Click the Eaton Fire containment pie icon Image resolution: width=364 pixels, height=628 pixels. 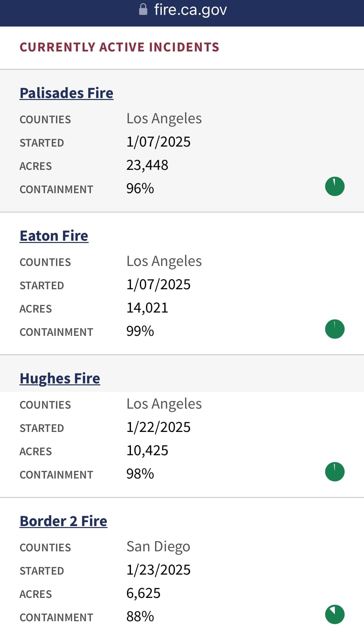tap(335, 329)
